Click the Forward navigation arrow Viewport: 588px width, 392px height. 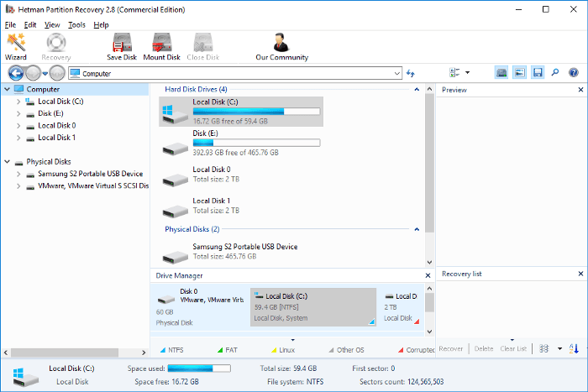pyautogui.click(x=33, y=73)
